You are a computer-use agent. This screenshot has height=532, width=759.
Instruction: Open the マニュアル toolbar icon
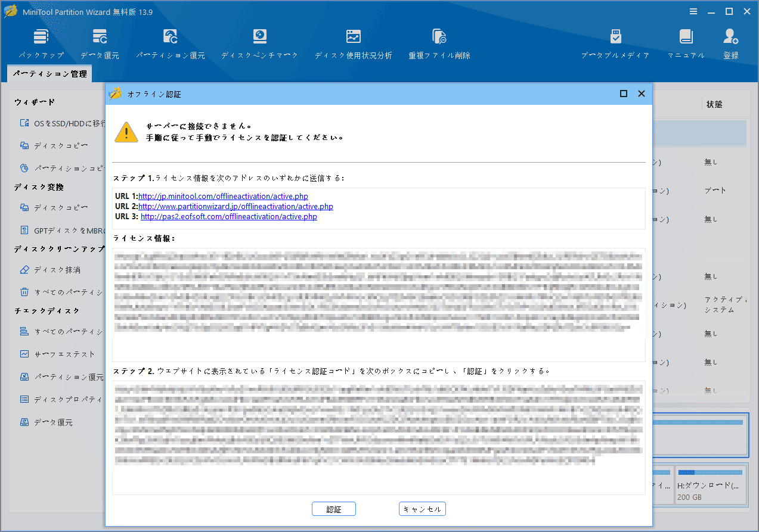click(x=686, y=37)
